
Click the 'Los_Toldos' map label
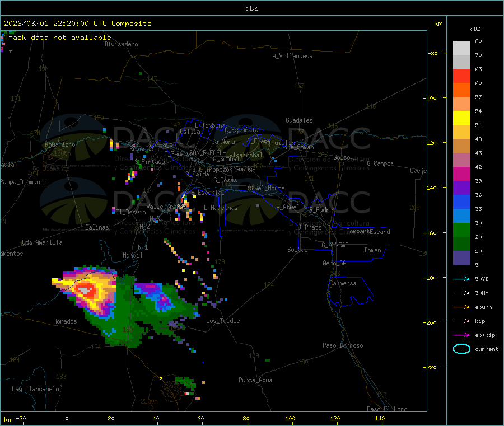(x=223, y=321)
